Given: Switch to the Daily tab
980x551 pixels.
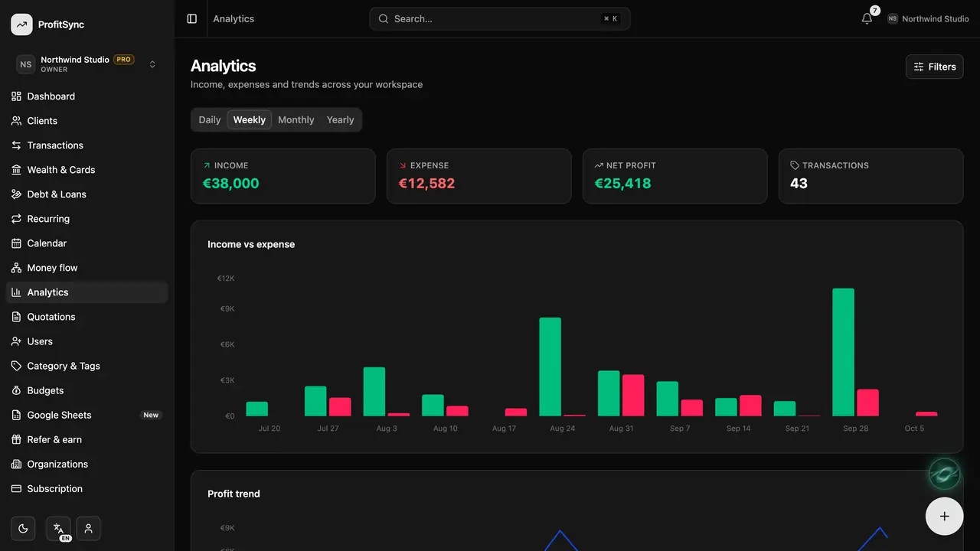Looking at the screenshot, I should 210,119.
